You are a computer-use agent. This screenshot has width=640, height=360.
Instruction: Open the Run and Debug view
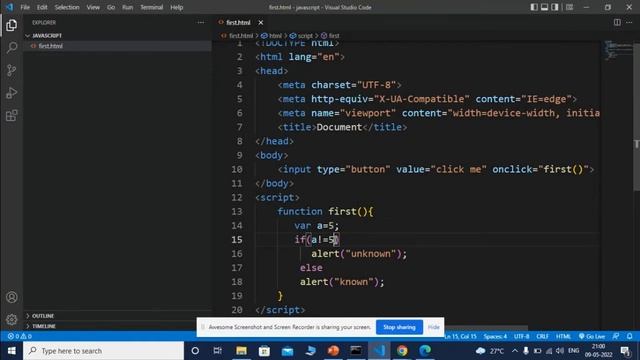(11, 93)
